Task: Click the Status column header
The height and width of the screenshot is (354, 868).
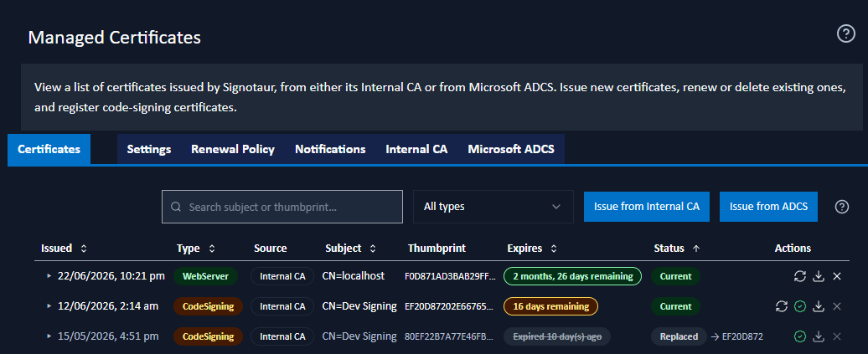Action: pyautogui.click(x=669, y=249)
